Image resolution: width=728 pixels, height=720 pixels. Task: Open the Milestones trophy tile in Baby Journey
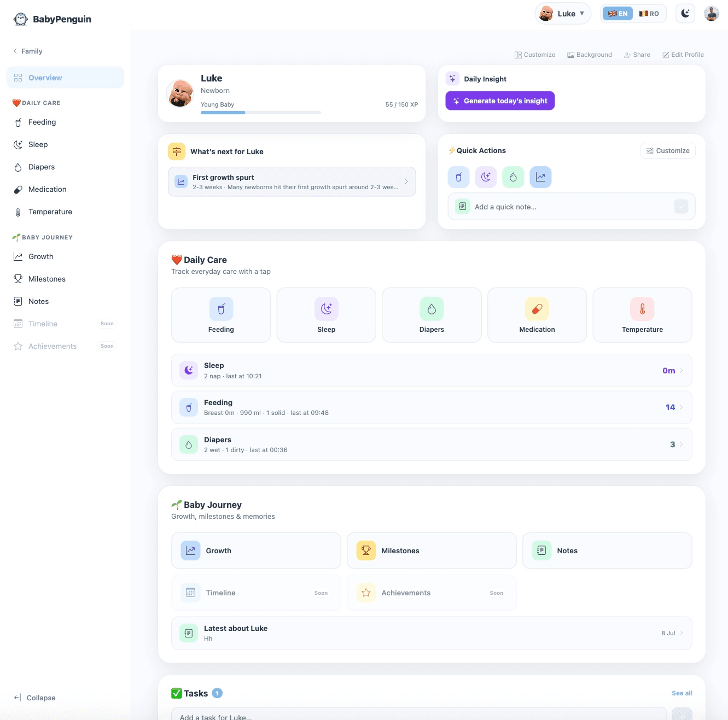(432, 551)
